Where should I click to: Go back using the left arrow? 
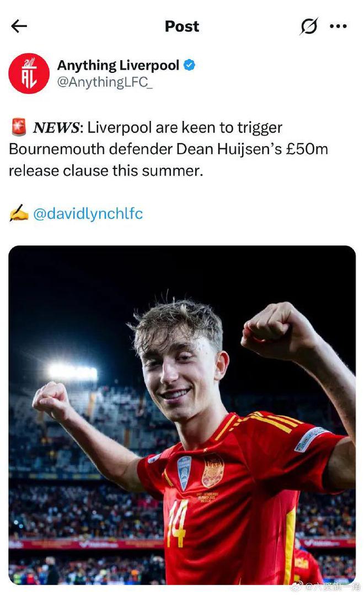(19, 26)
